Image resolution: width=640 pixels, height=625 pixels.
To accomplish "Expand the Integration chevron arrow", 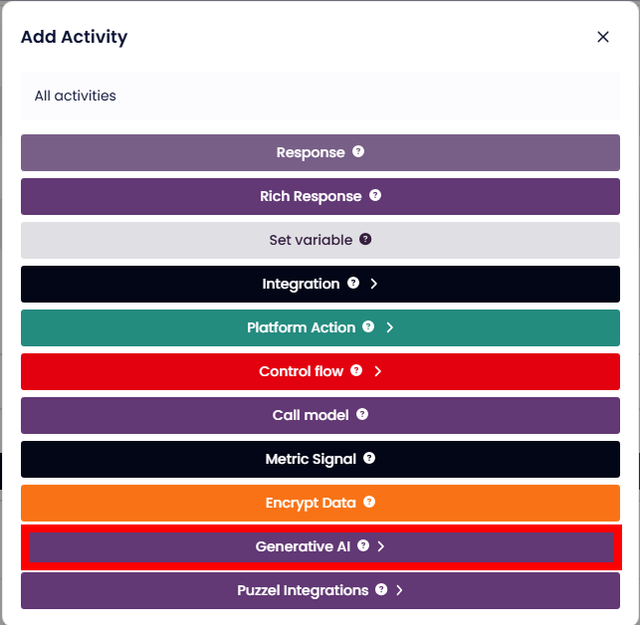I will pyautogui.click(x=374, y=284).
